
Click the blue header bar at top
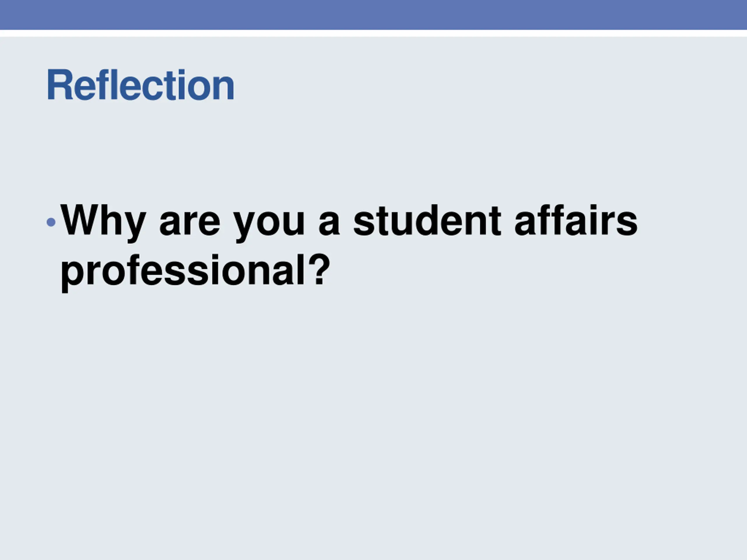coord(373,15)
